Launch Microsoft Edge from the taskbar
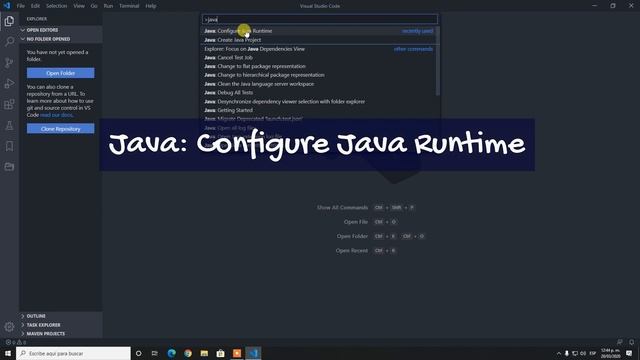This screenshot has height=360, width=640. pyautogui.click(x=172, y=353)
